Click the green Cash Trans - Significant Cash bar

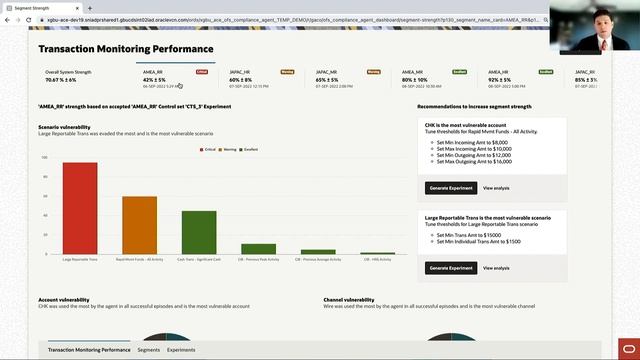click(199, 233)
